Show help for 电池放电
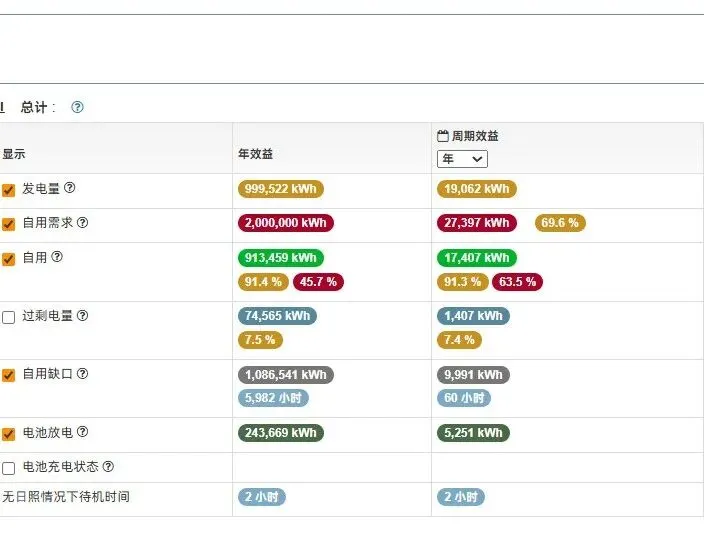Screen dimensions: 704x549 [x=83, y=433]
